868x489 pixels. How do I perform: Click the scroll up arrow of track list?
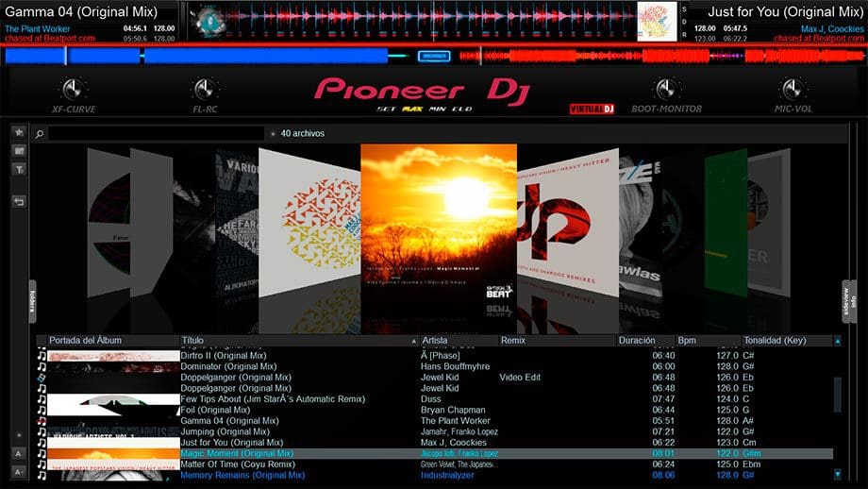tap(838, 341)
